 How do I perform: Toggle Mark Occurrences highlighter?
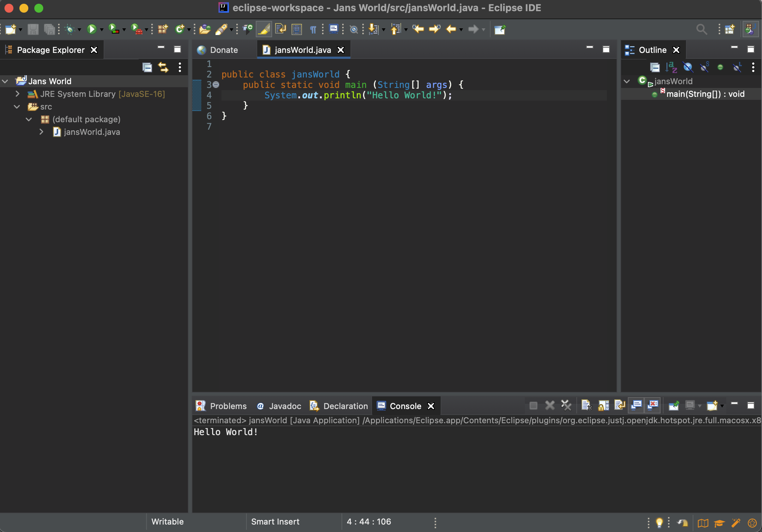tap(264, 29)
